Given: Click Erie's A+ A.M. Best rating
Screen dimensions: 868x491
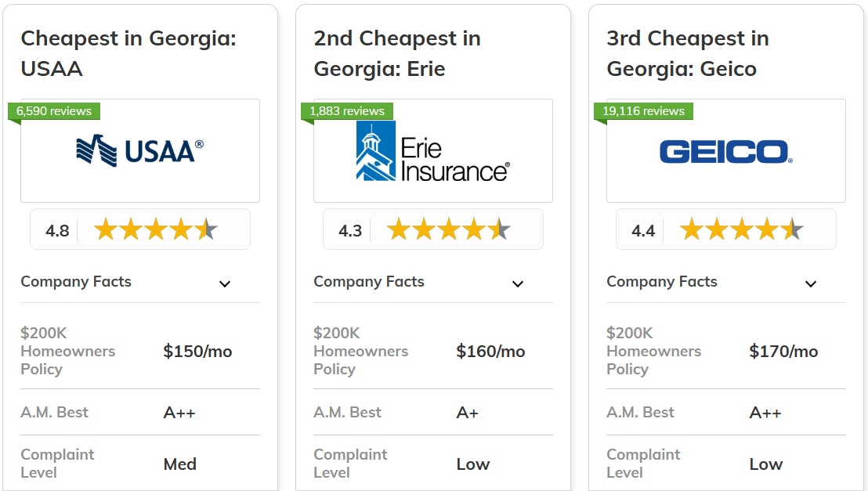Looking at the screenshot, I should (x=465, y=412).
